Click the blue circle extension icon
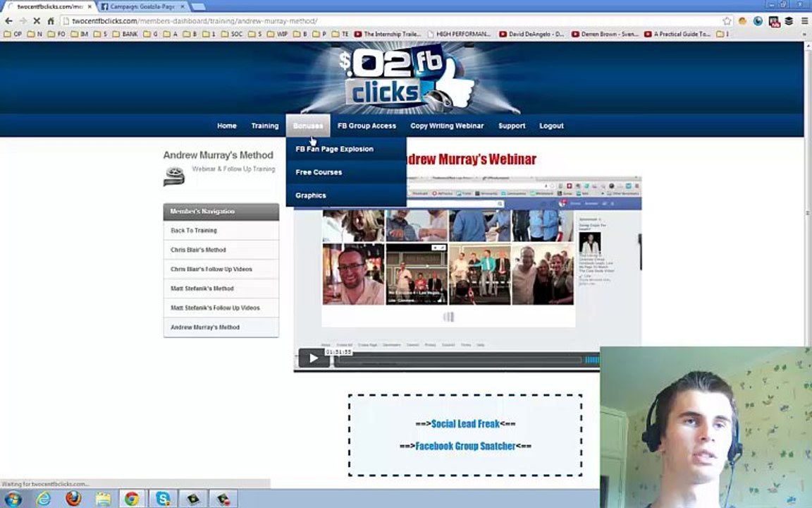Viewport: 812px width, 508px height. (758, 20)
